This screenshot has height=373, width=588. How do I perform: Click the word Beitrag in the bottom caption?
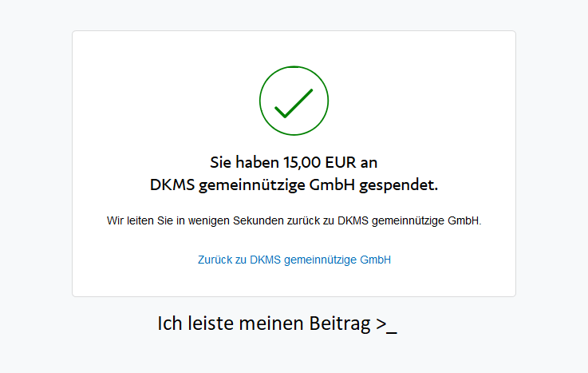point(340,323)
